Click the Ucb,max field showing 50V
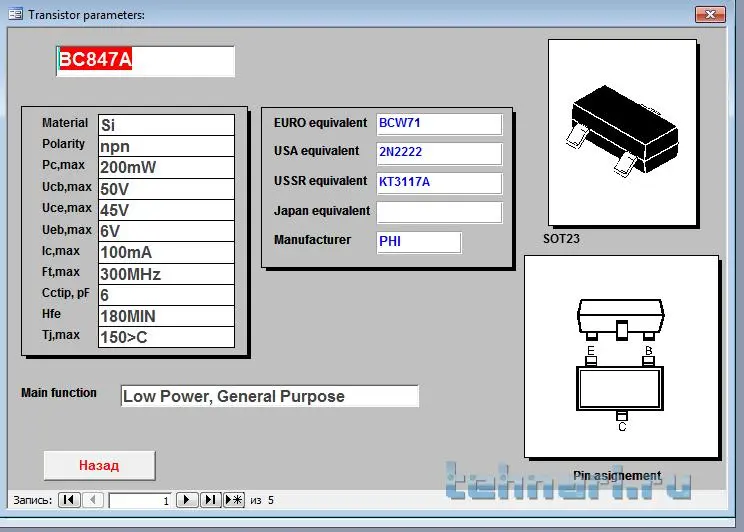 166,189
